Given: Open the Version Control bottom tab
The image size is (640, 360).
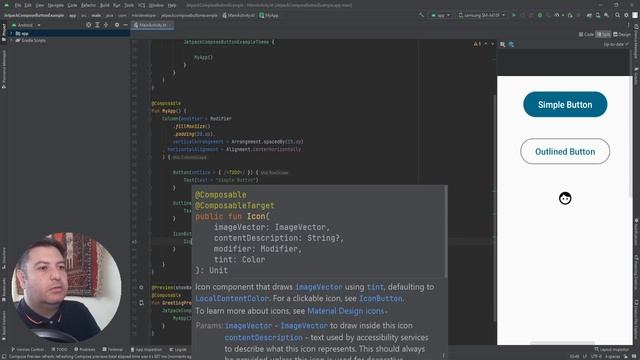Looking at the screenshot, I should (x=27, y=349).
